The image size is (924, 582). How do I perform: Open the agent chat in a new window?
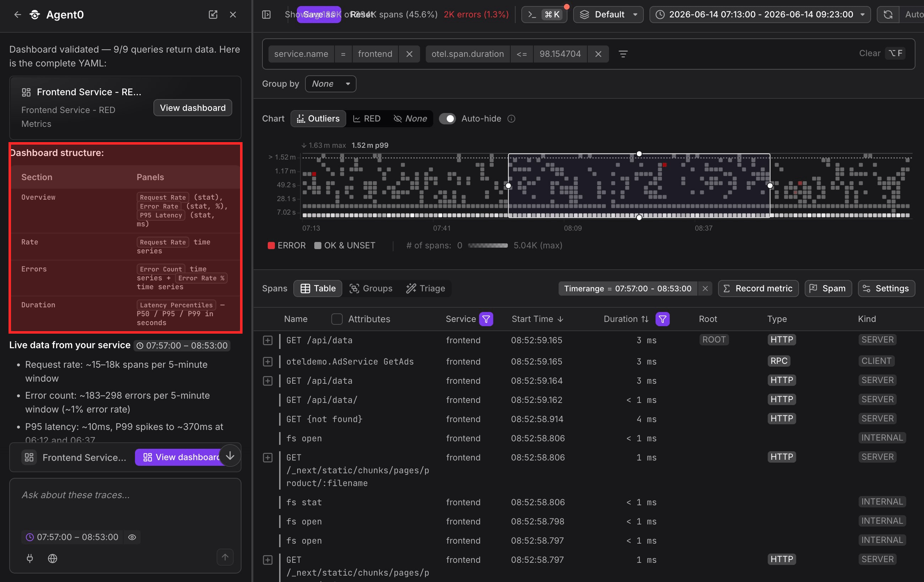click(213, 15)
